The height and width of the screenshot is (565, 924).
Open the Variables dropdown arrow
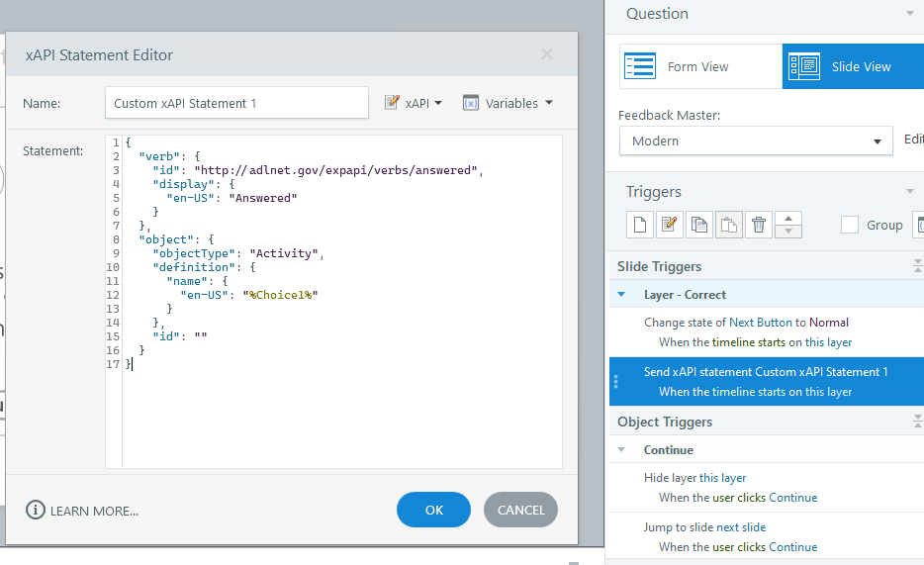click(549, 103)
